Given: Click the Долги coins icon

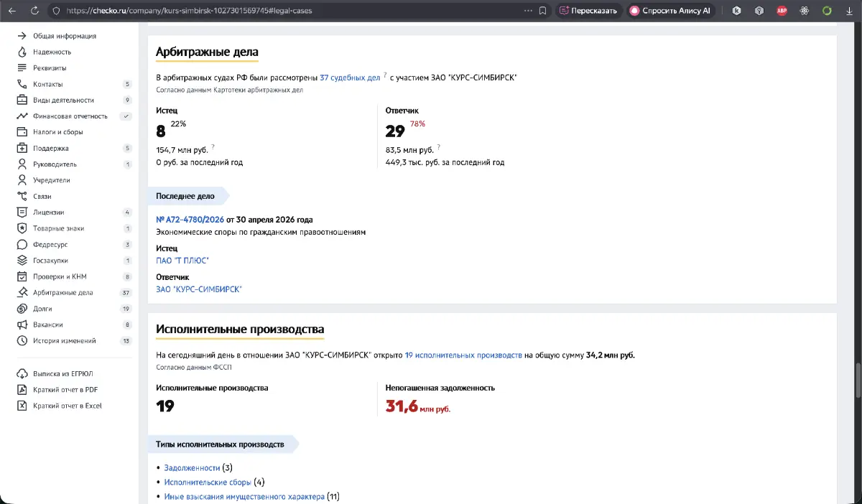Looking at the screenshot, I should pos(21,309).
